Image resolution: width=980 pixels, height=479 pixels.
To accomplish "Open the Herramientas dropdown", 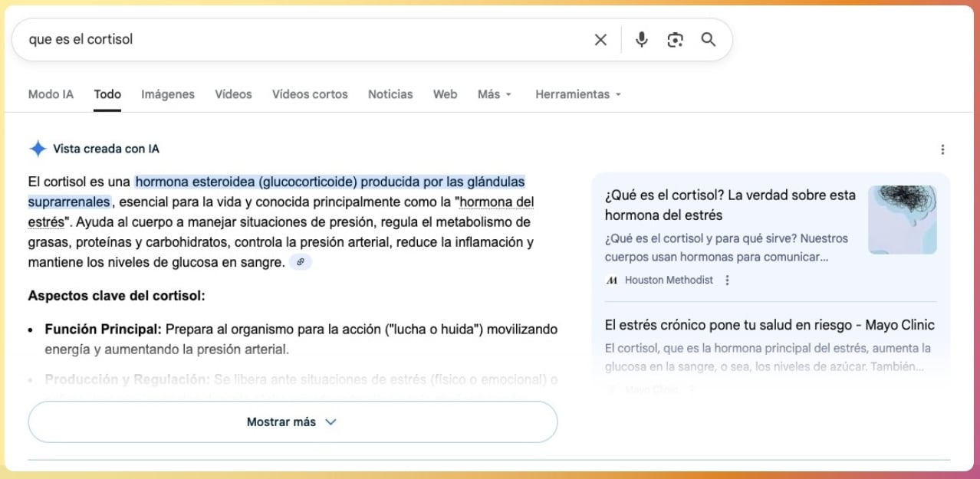I will click(577, 94).
